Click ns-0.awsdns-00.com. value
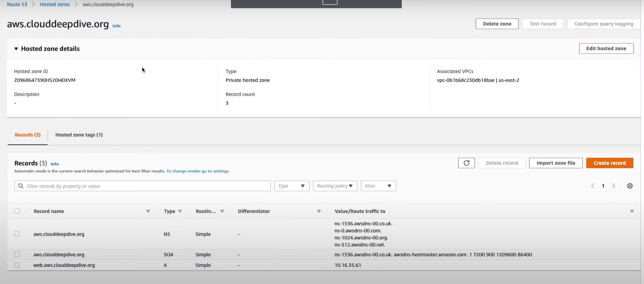The height and width of the screenshot is (284, 644). pyautogui.click(x=358, y=231)
